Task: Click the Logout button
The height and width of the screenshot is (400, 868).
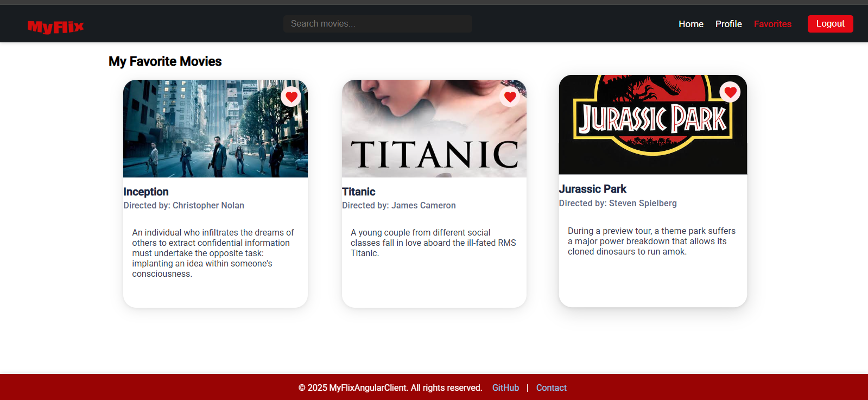Action: coord(830,24)
